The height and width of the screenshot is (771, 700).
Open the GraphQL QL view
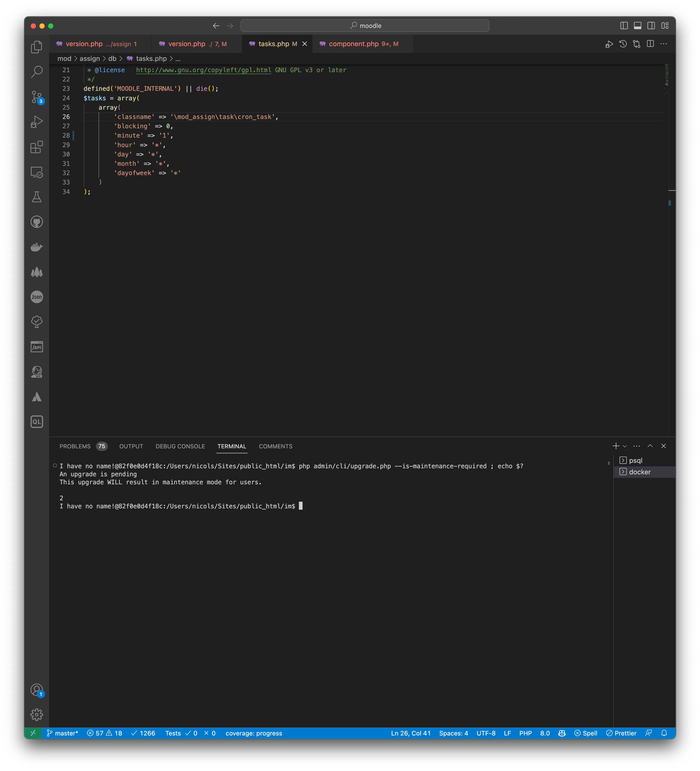pos(37,422)
